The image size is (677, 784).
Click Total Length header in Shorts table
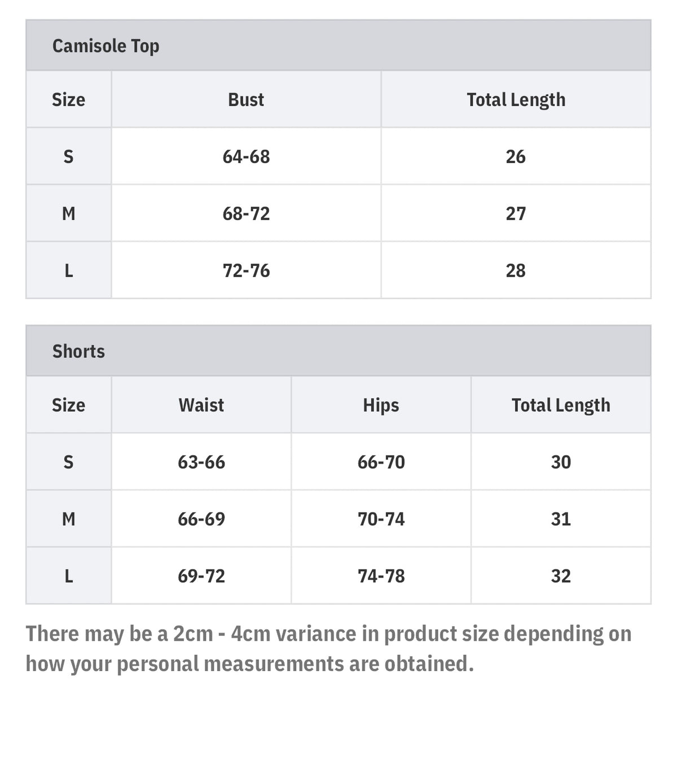561,405
